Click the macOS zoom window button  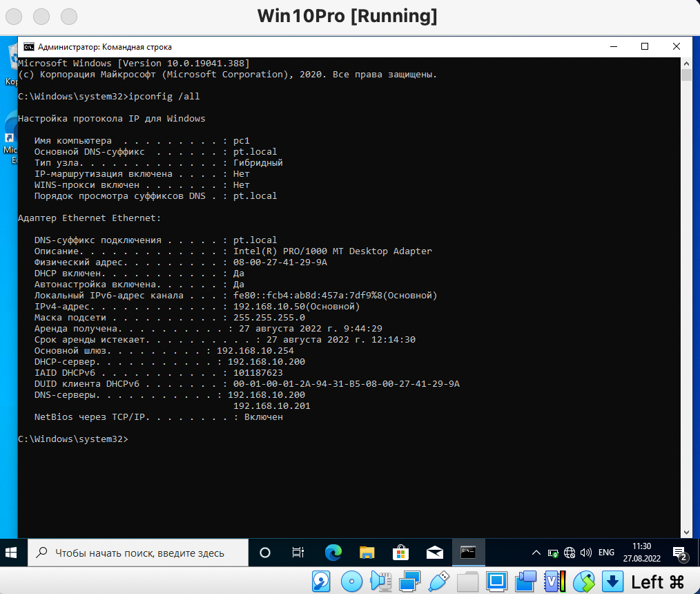click(69, 16)
